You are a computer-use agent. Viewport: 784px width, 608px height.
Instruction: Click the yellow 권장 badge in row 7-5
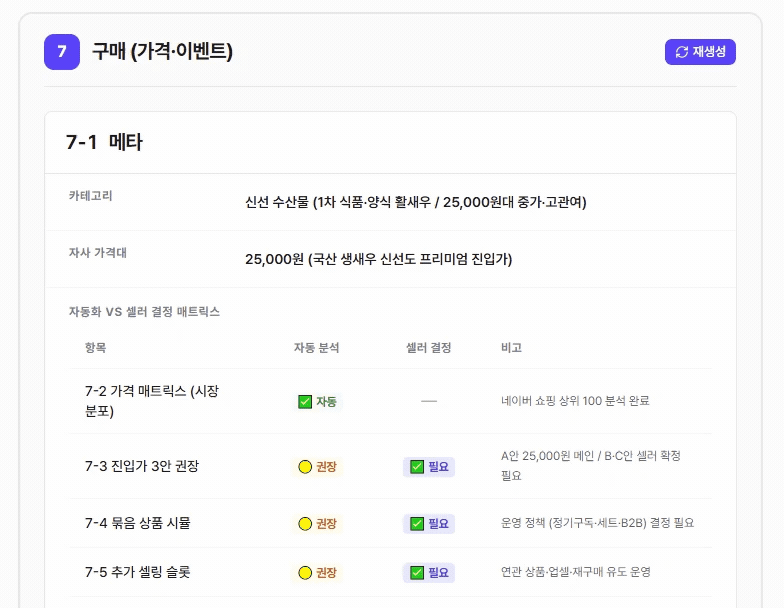tap(317, 573)
